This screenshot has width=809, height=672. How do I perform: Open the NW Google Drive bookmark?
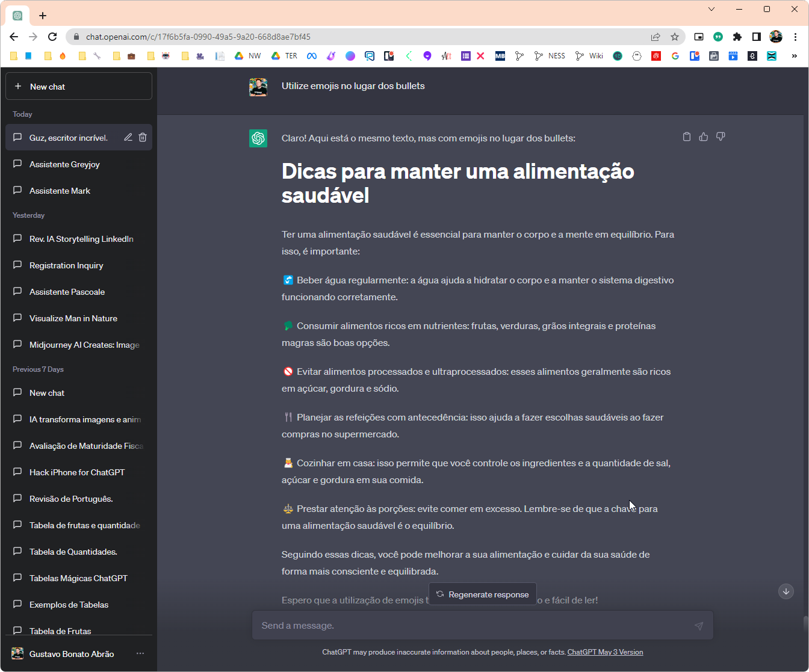[247, 56]
